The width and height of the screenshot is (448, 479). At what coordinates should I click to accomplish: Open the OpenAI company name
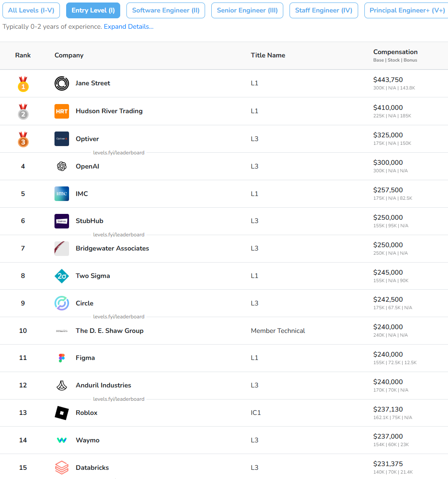(87, 166)
